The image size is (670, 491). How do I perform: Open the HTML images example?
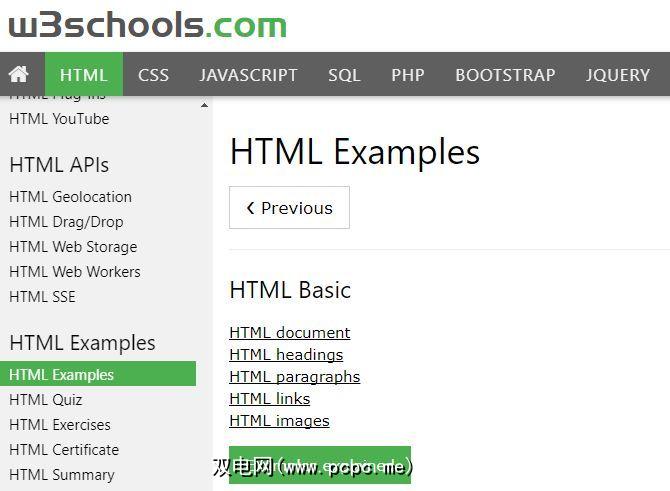click(279, 421)
